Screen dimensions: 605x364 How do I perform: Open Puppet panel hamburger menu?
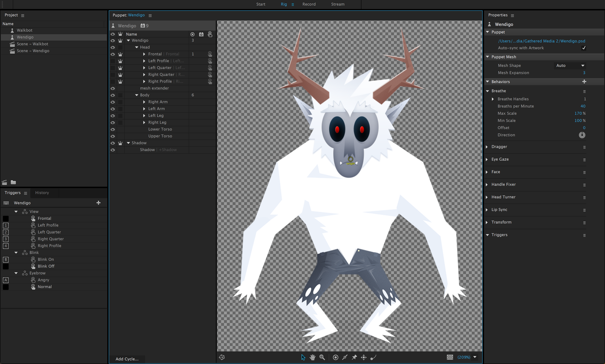(x=150, y=15)
